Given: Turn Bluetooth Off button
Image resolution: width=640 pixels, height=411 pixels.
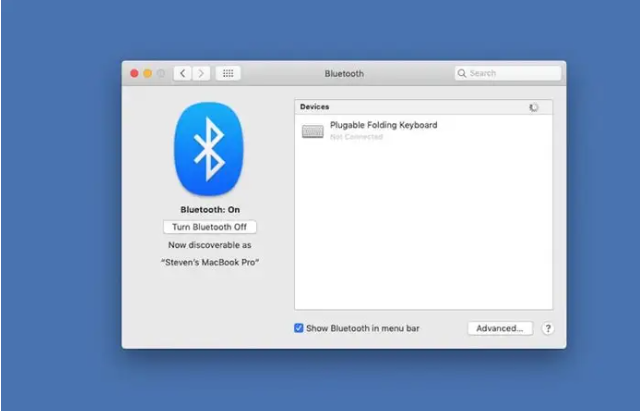Looking at the screenshot, I should coord(210,227).
